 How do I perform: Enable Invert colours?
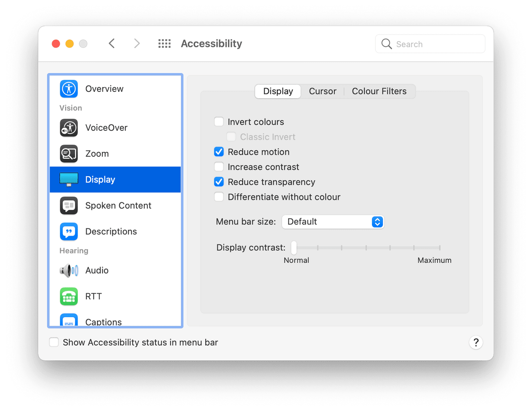coord(219,122)
